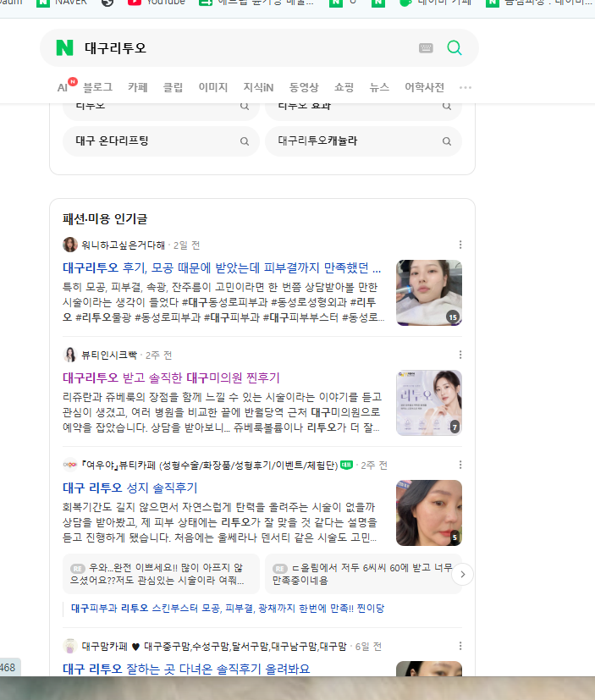Open face close-up thumbnail with 5 badge
This screenshot has height=700, width=595.
coord(429,513)
